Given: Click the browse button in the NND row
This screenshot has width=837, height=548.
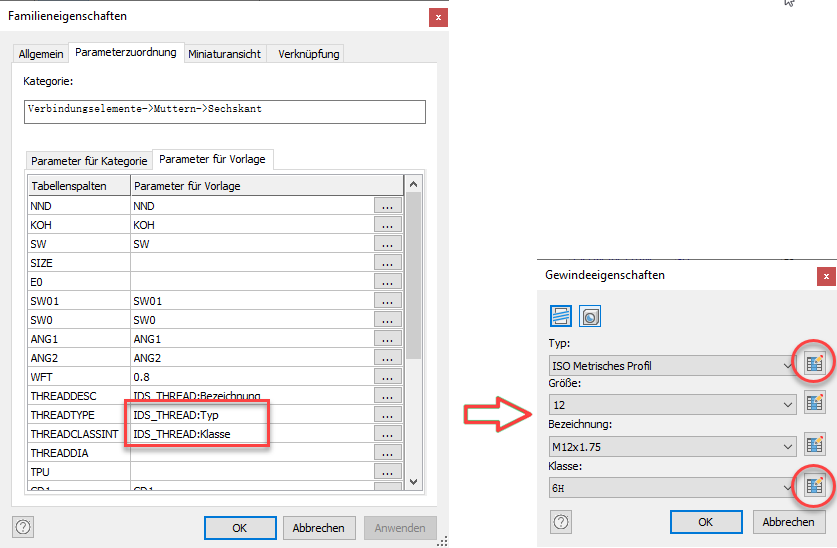Looking at the screenshot, I should (388, 206).
